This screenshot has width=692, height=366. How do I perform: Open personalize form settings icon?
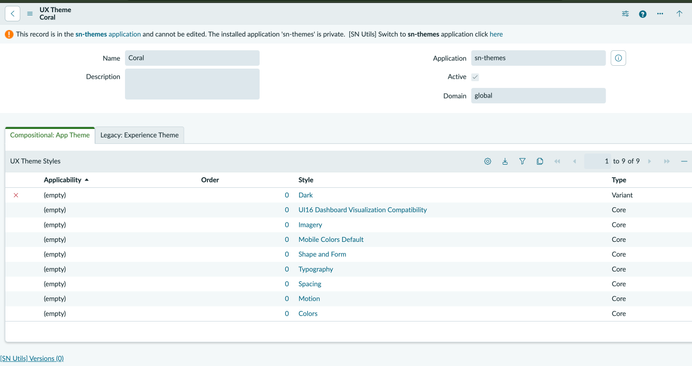click(x=625, y=14)
